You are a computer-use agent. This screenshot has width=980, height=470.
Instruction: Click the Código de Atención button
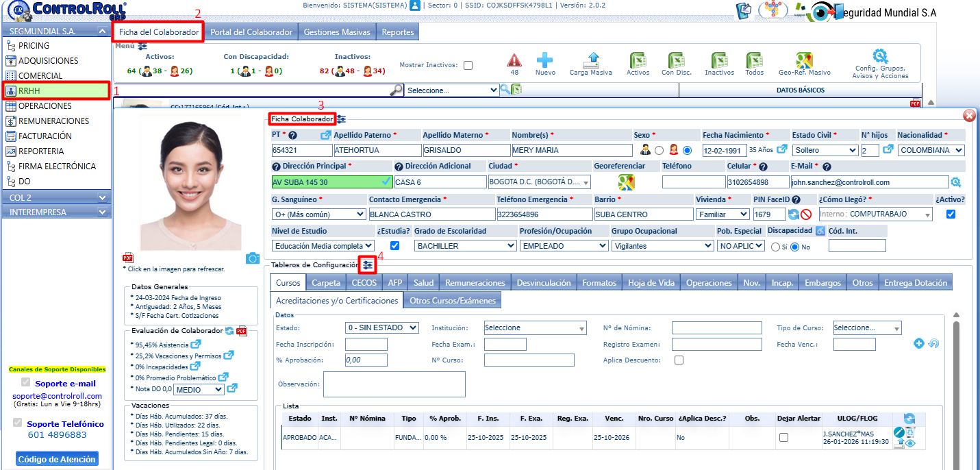57,459
